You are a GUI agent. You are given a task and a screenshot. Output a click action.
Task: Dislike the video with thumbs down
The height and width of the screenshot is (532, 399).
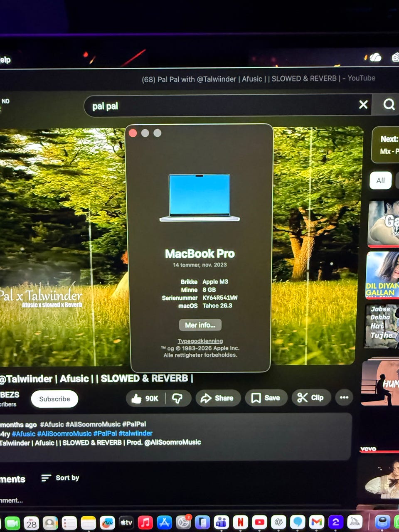[x=178, y=398]
